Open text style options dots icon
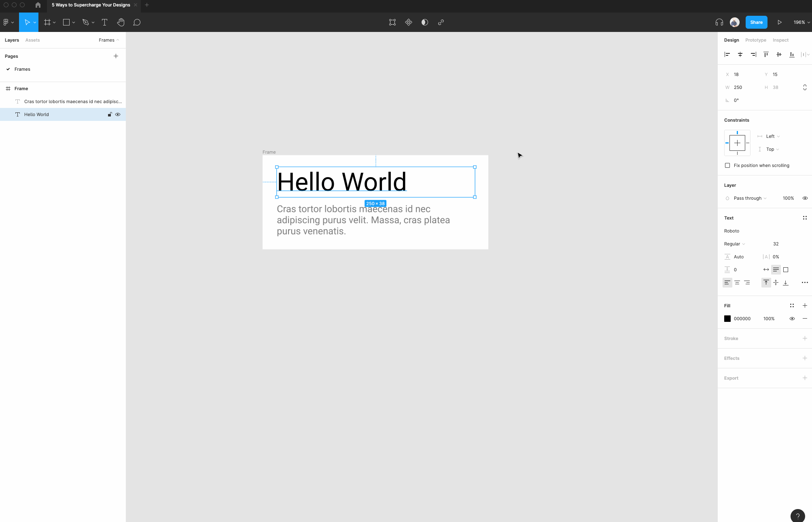This screenshot has height=522, width=812. [x=805, y=218]
